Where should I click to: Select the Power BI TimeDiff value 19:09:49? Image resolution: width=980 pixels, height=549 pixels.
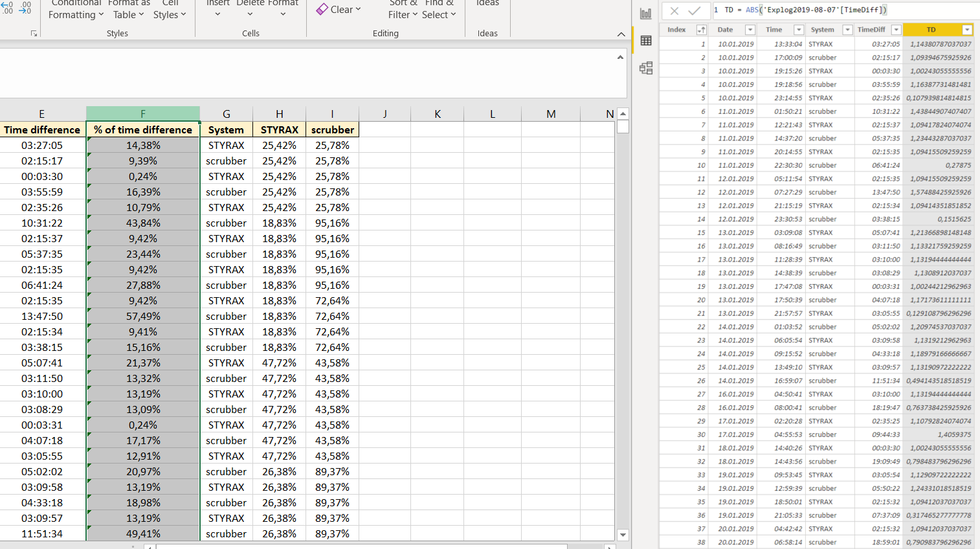point(879,462)
